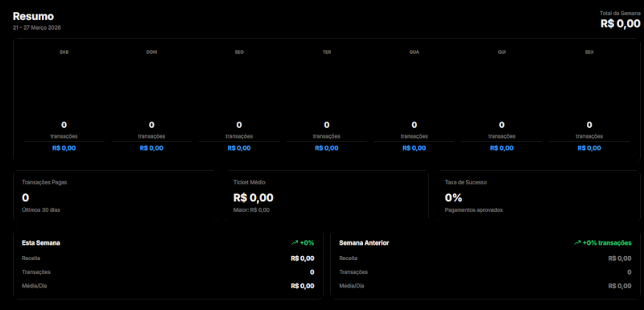This screenshot has width=644, height=310.
Task: Click the trending-up arrow icon in Semana Anterior
Action: [577, 243]
